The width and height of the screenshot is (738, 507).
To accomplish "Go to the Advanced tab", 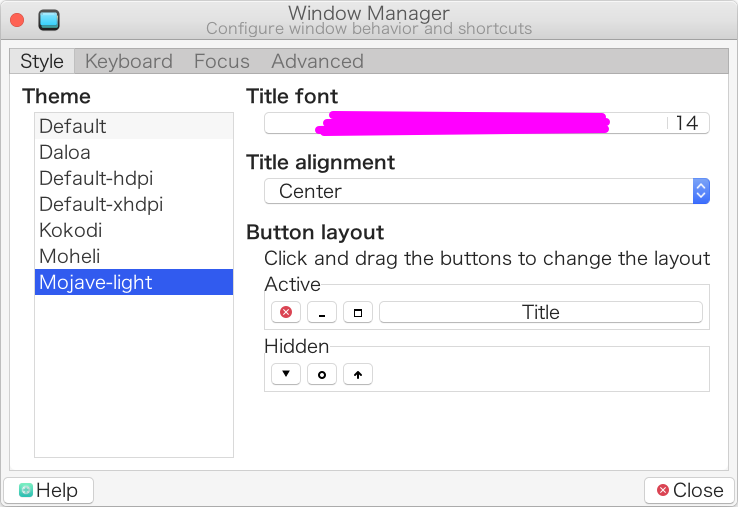I will point(317,61).
